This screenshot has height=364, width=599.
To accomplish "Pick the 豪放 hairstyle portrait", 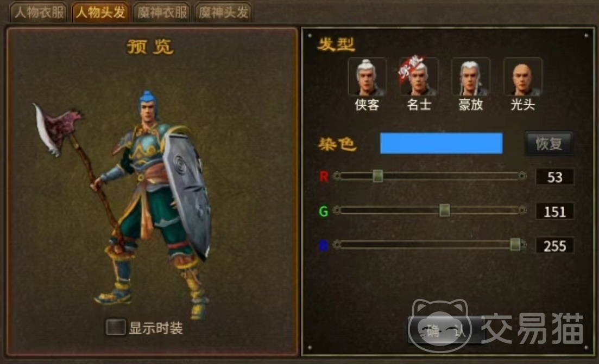I will click(x=471, y=76).
